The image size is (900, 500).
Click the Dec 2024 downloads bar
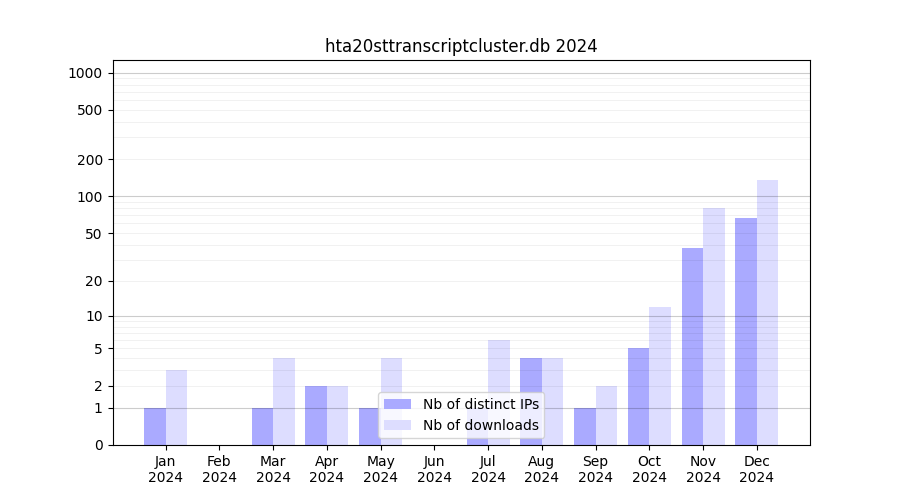point(767,312)
